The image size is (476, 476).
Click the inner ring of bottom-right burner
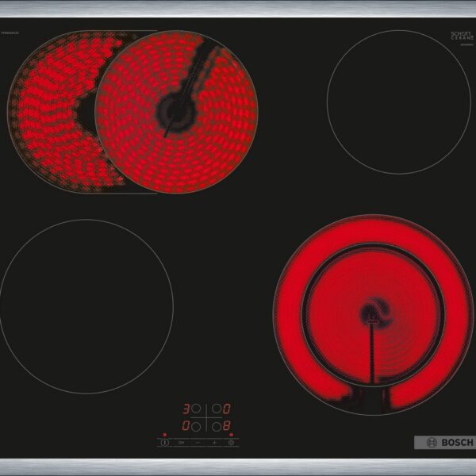371,313
